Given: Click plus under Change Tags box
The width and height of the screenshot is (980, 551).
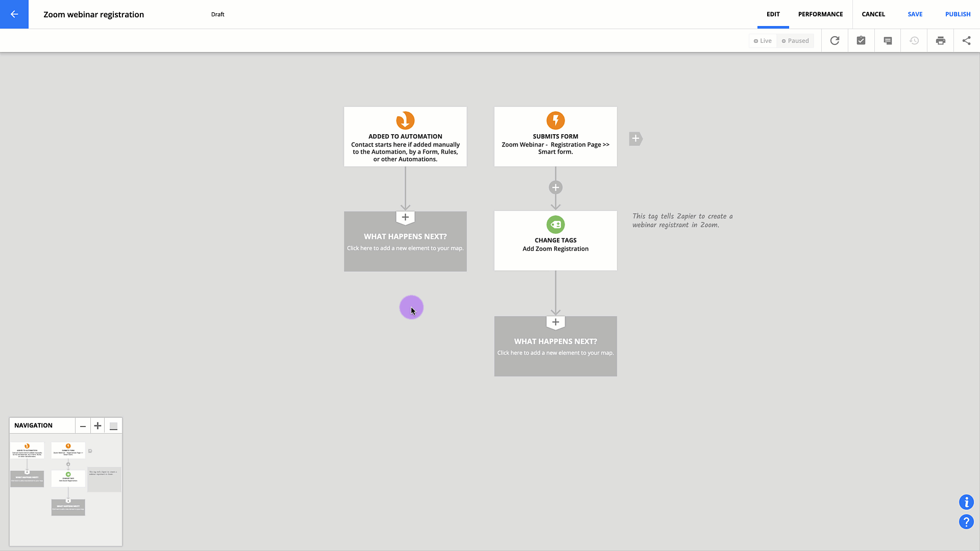Looking at the screenshot, I should [555, 322].
